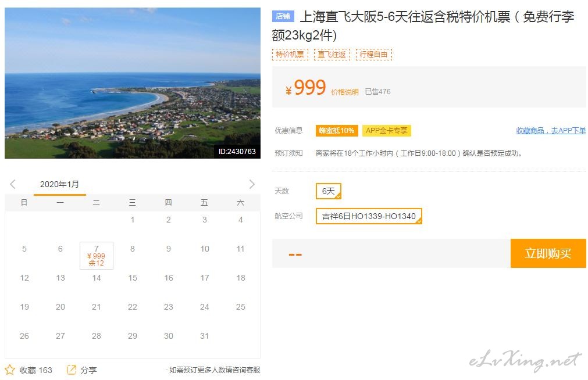Click 如需预订更多人数请咨询客服 note

(x=215, y=370)
